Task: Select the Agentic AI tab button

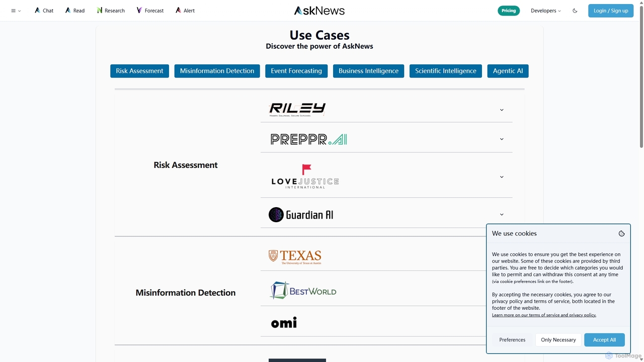Action: pyautogui.click(x=508, y=71)
